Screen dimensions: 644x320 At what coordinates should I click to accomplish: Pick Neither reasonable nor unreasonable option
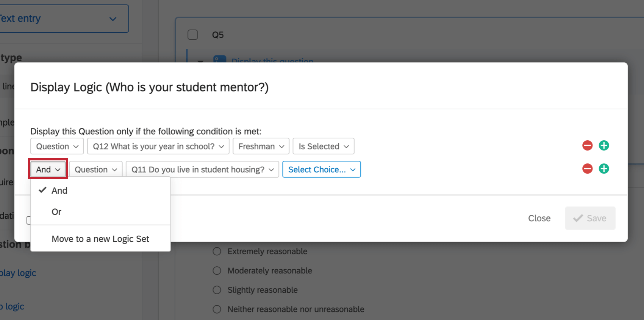217,309
